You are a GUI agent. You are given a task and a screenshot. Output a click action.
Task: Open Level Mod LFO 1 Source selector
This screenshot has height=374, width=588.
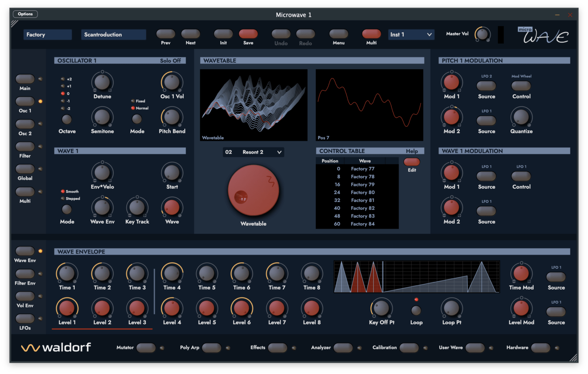[x=556, y=312]
